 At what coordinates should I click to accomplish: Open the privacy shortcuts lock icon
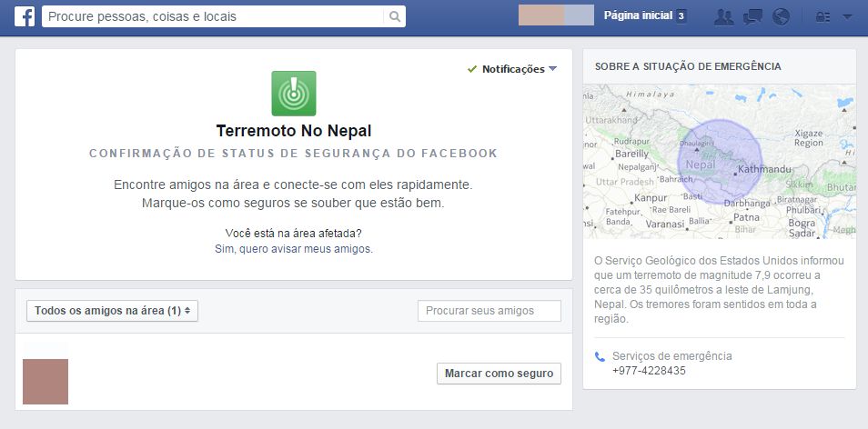coord(823,16)
